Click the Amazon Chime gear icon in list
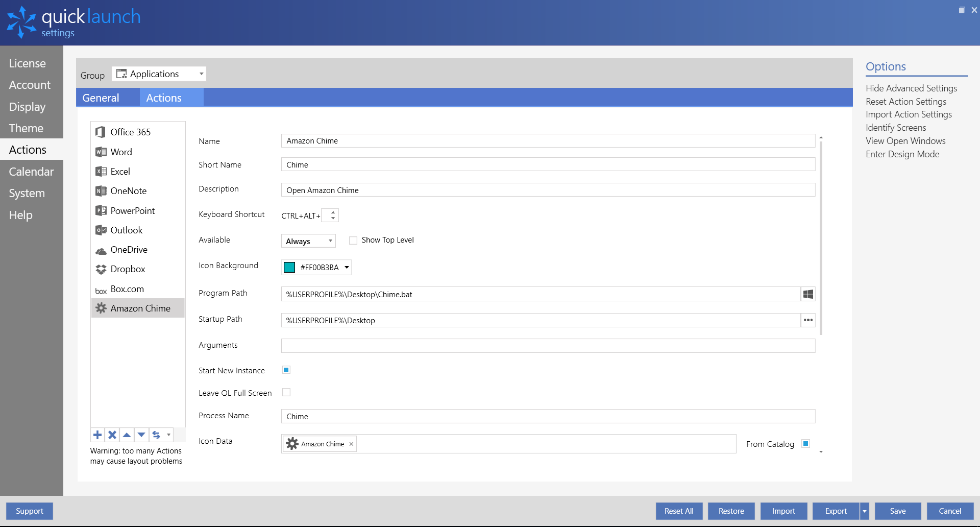The height and width of the screenshot is (527, 980). click(101, 308)
